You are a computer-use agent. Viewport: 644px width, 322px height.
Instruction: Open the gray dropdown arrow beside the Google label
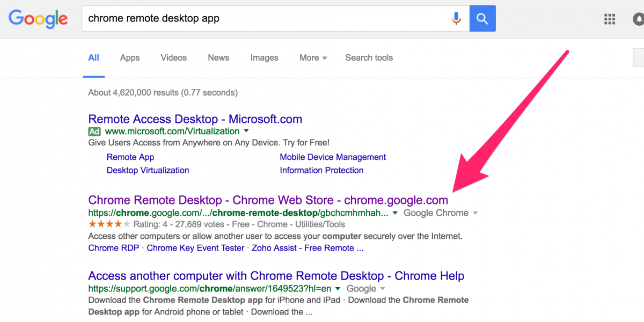(382, 289)
